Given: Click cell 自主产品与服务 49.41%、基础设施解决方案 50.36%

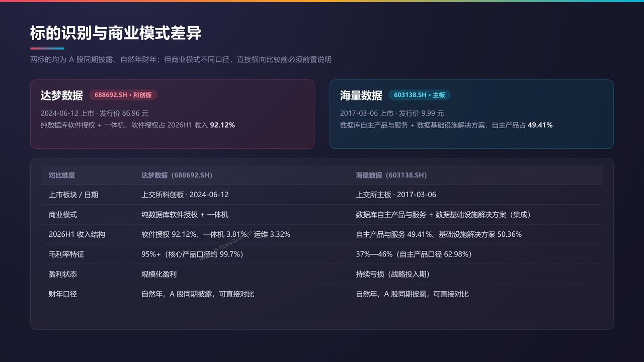Looking at the screenshot, I should [x=439, y=234].
